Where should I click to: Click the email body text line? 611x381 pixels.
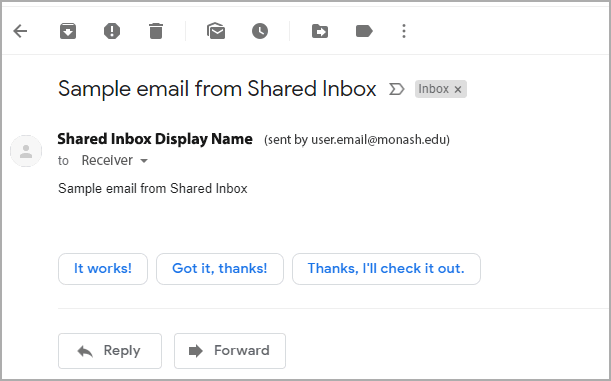point(153,189)
